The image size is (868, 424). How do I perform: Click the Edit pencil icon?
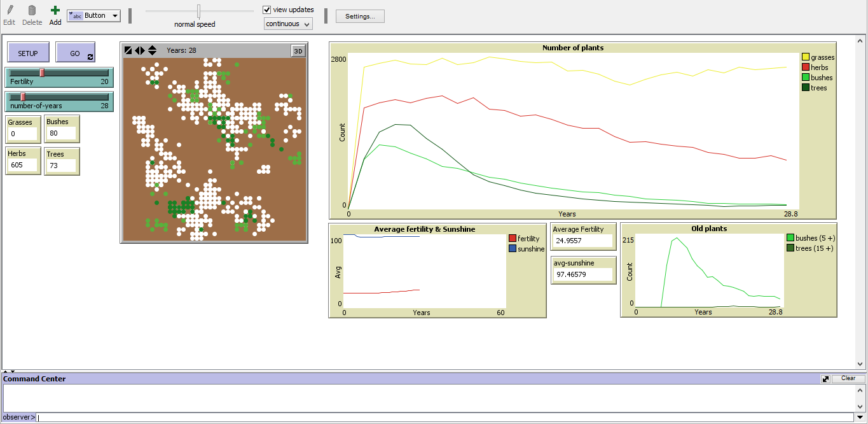pyautogui.click(x=10, y=11)
